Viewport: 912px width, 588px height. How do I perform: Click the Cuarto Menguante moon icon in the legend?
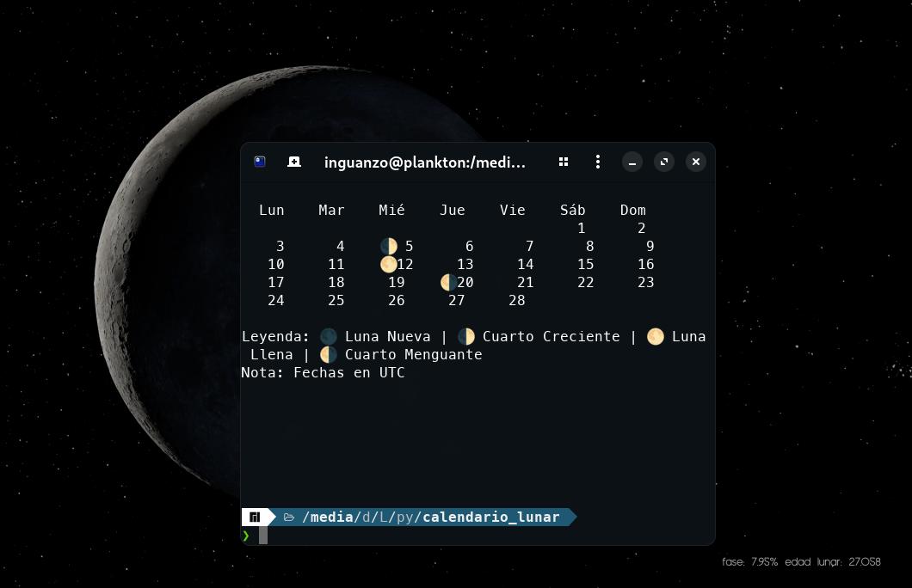[x=328, y=354]
